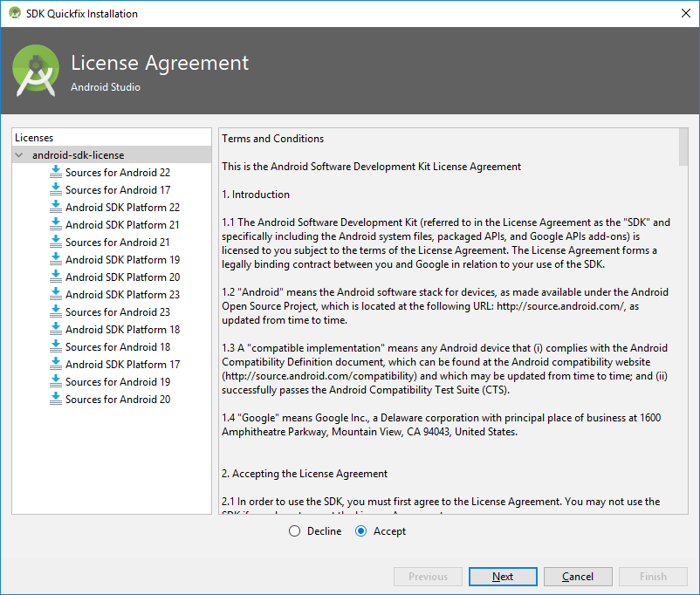Click download icon beside Android SDK Platform 19
The width and height of the screenshot is (700, 595).
pyautogui.click(x=56, y=259)
